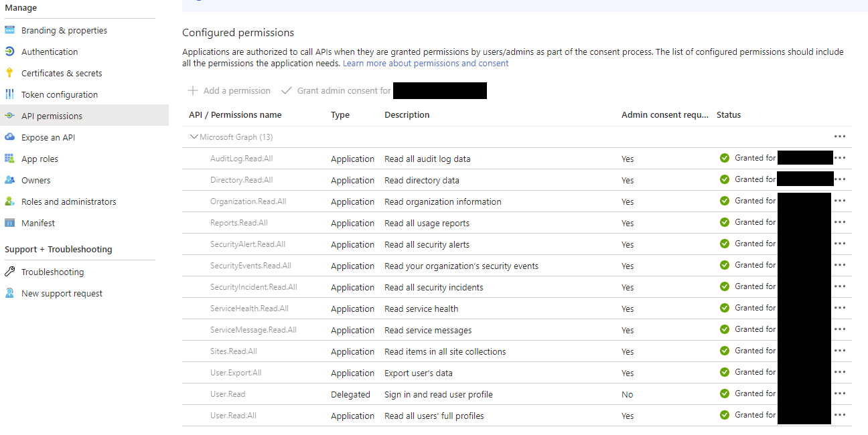Viewport: 868px width, 435px height.
Task: Open Expose an API page
Action: tap(48, 137)
